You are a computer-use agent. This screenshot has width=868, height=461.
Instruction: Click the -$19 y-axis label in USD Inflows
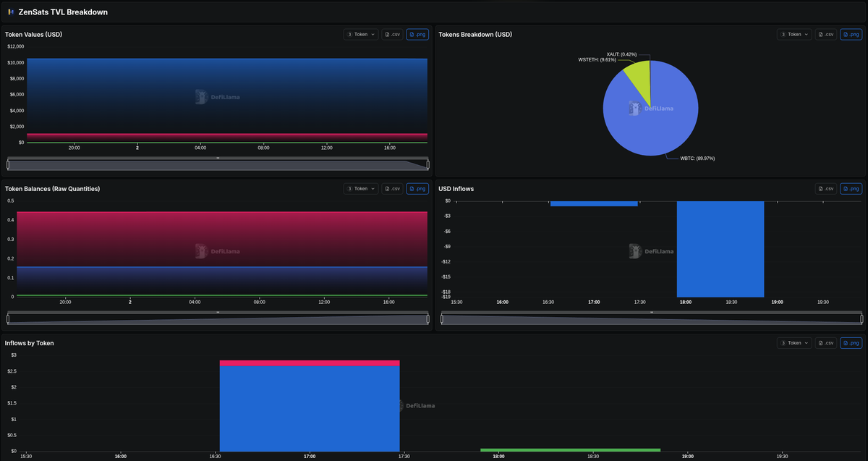[446, 297]
